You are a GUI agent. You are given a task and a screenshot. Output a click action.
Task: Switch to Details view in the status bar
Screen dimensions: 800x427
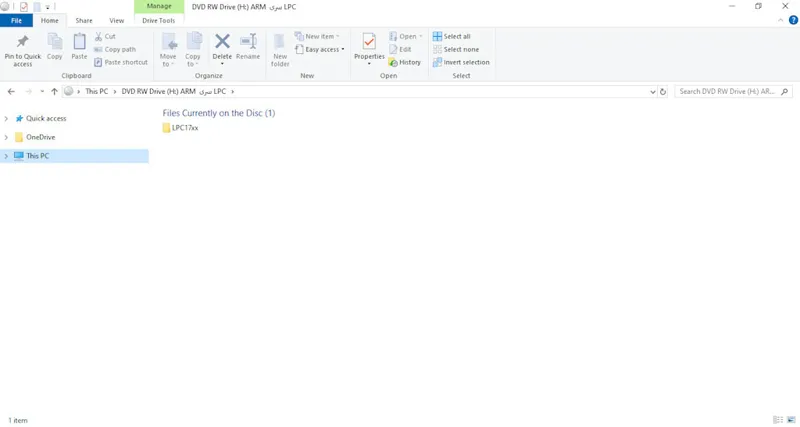point(778,420)
